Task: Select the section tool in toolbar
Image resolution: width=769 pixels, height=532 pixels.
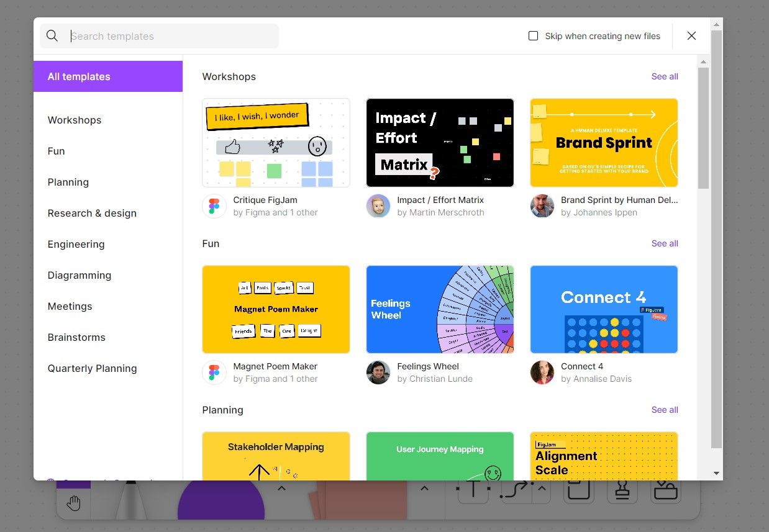Action: click(579, 490)
